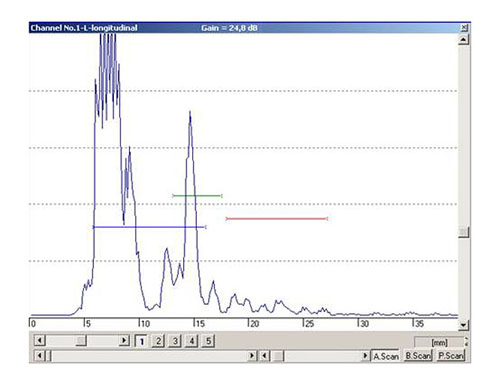Click the green gate line on graph
This screenshot has height=385, width=500.
(197, 196)
